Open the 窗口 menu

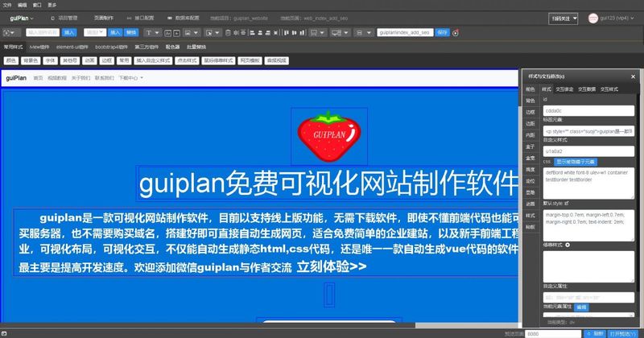pos(37,5)
